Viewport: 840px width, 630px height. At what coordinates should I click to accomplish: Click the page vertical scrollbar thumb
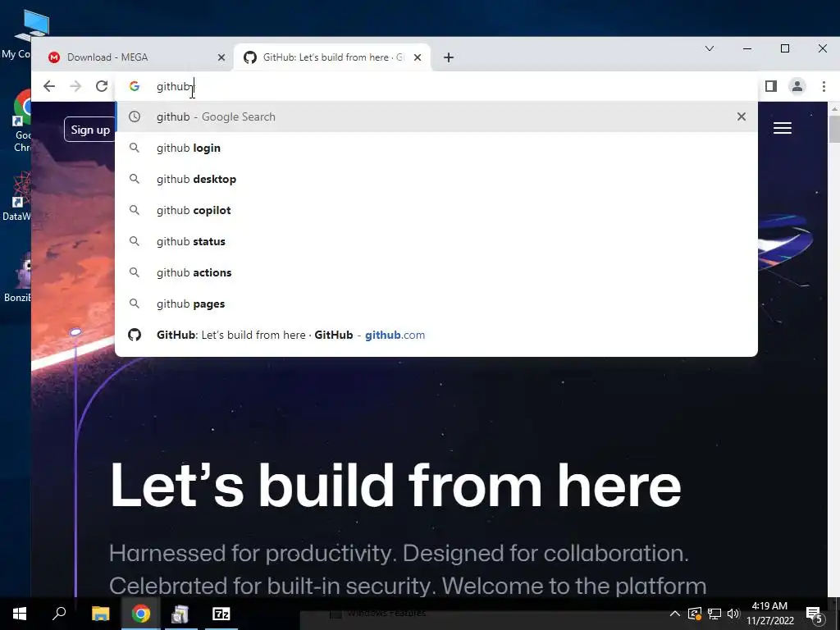click(x=834, y=129)
